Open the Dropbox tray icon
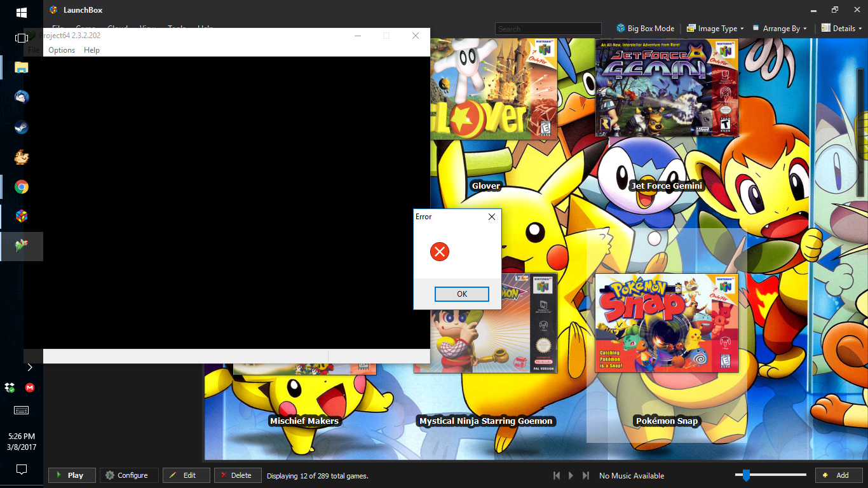 [10, 388]
